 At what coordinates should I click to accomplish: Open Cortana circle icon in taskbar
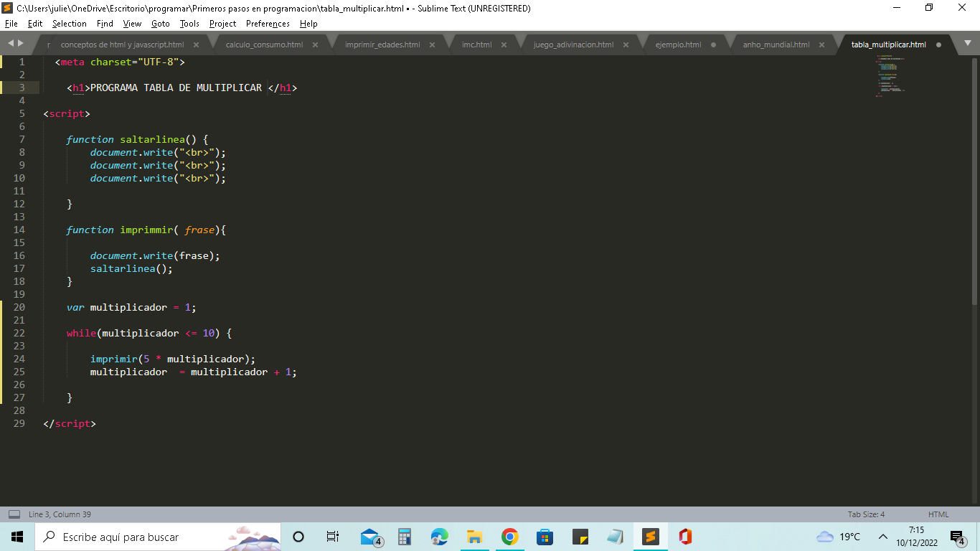pyautogui.click(x=298, y=537)
